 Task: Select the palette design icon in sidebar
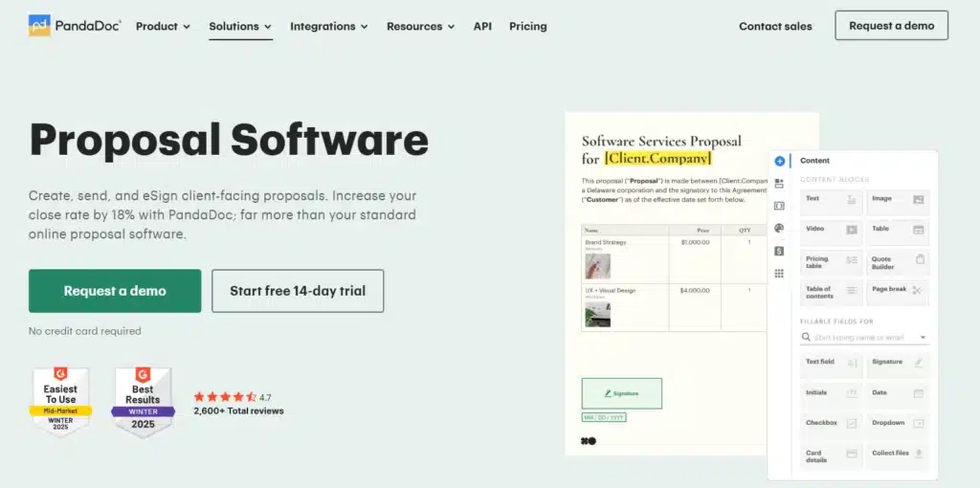tap(779, 228)
